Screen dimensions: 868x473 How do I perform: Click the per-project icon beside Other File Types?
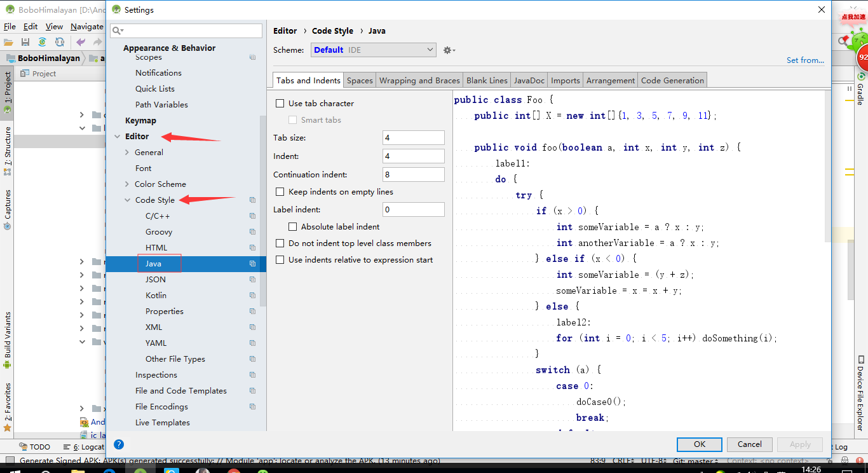point(252,359)
